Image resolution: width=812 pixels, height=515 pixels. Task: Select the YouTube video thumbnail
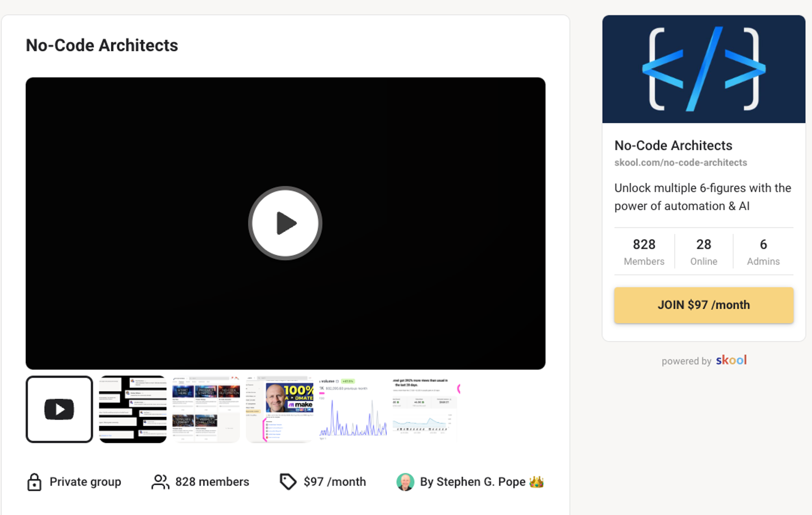(x=59, y=409)
